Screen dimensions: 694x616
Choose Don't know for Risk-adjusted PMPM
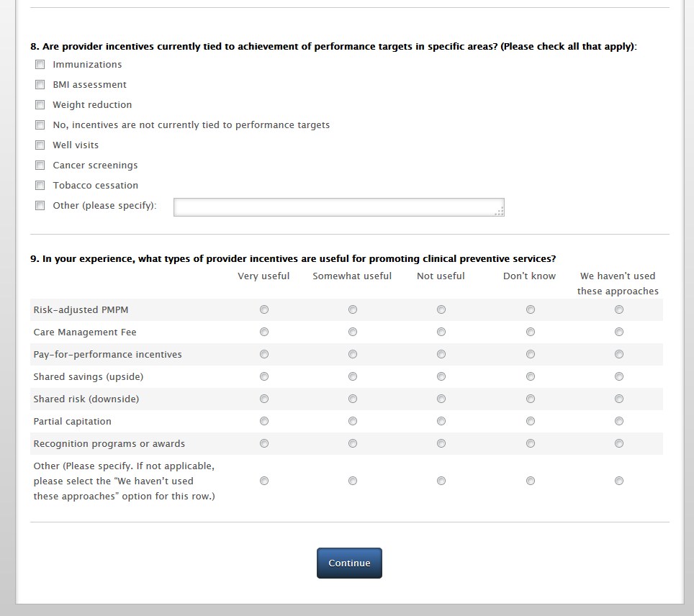531,309
